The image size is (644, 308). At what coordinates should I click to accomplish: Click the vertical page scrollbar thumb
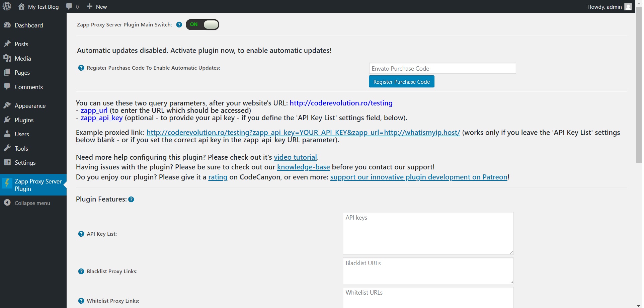639,85
